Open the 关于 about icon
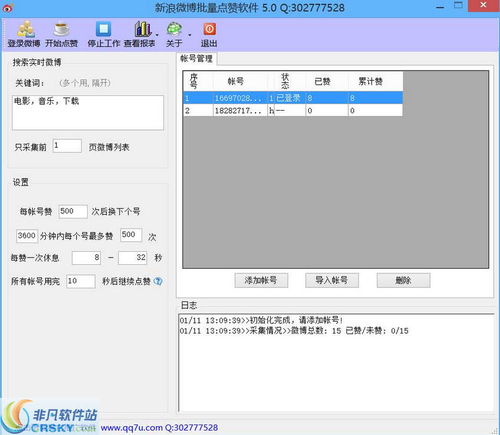This screenshot has height=435, width=500. point(174,34)
